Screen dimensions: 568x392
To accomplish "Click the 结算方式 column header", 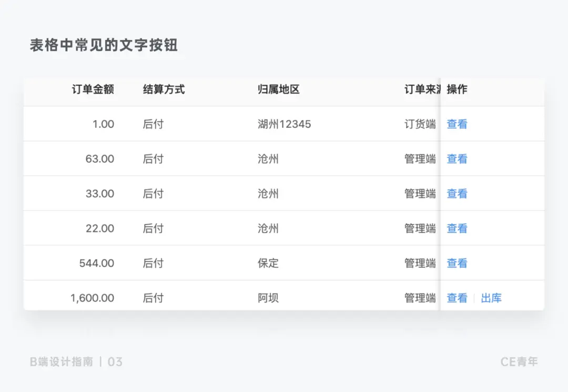I will 164,89.
